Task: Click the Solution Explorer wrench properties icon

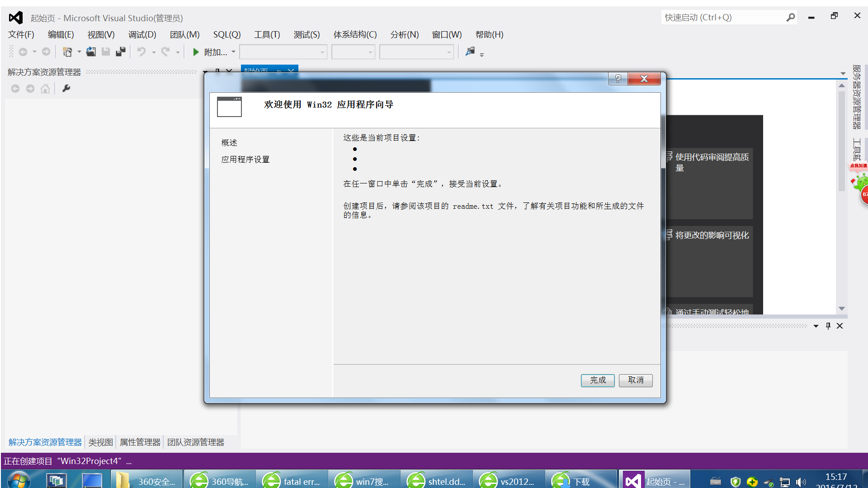Action: [x=66, y=89]
